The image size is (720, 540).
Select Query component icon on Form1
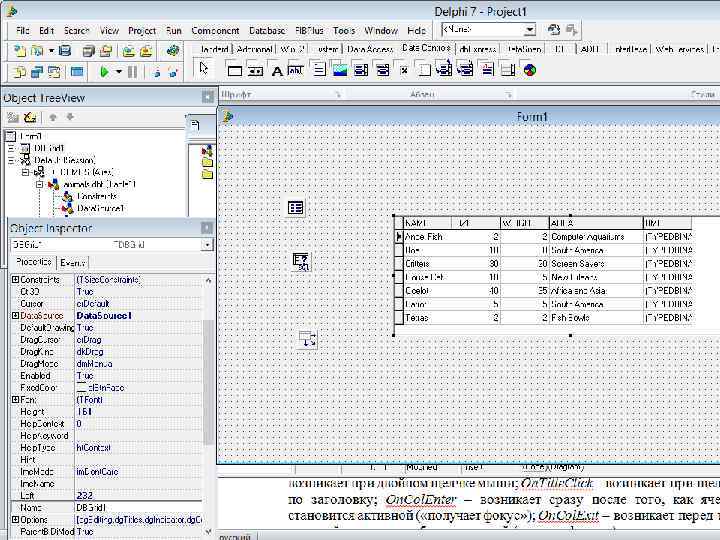(301, 262)
